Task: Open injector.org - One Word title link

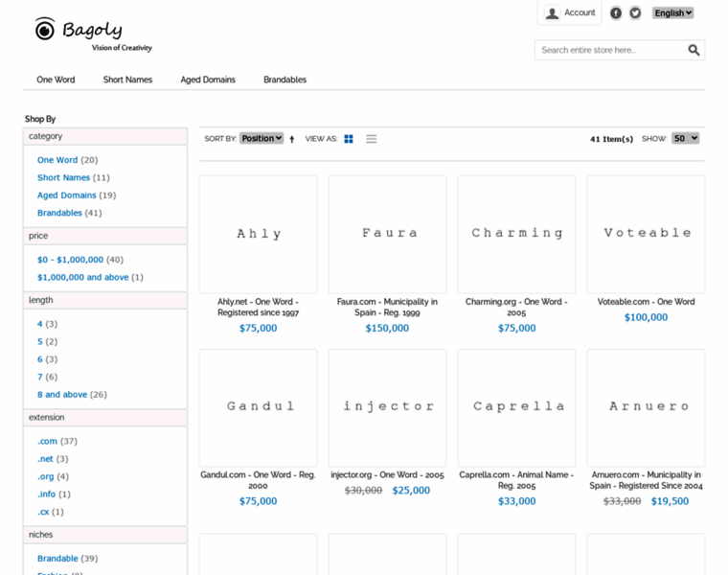Action: pos(387,475)
